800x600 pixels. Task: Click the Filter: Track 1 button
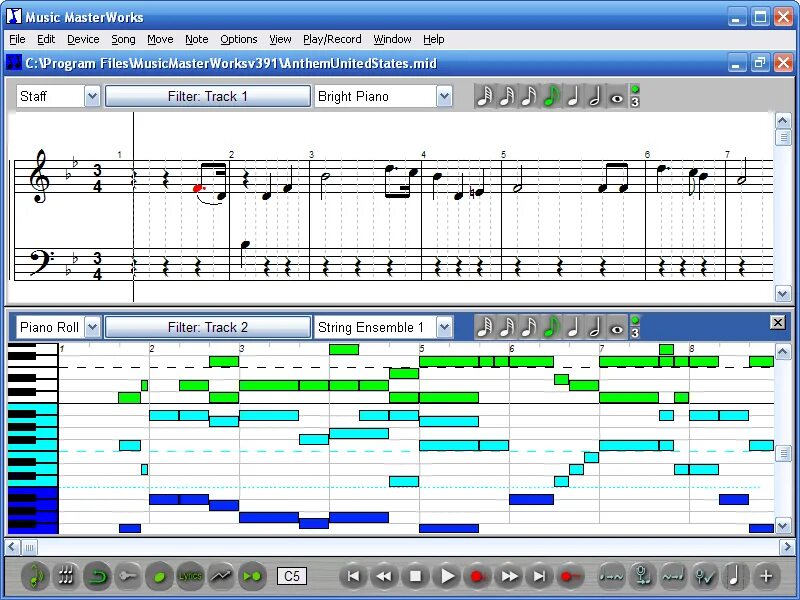point(208,96)
